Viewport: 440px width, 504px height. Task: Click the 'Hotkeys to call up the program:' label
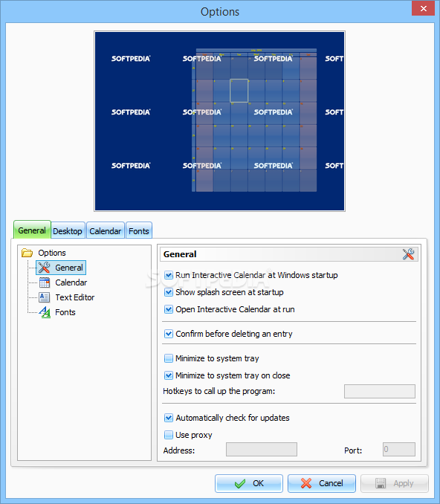219,391
